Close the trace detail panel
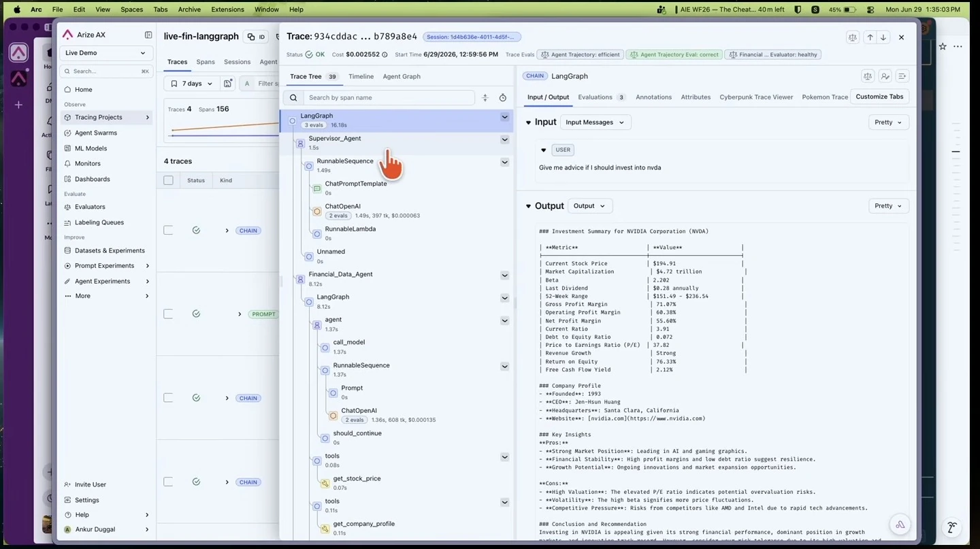 pos(902,37)
